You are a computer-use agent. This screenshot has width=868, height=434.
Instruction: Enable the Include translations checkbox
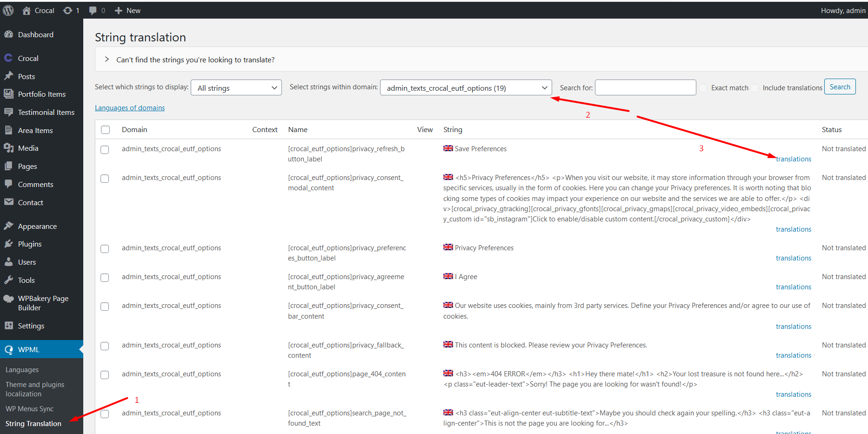pos(754,88)
